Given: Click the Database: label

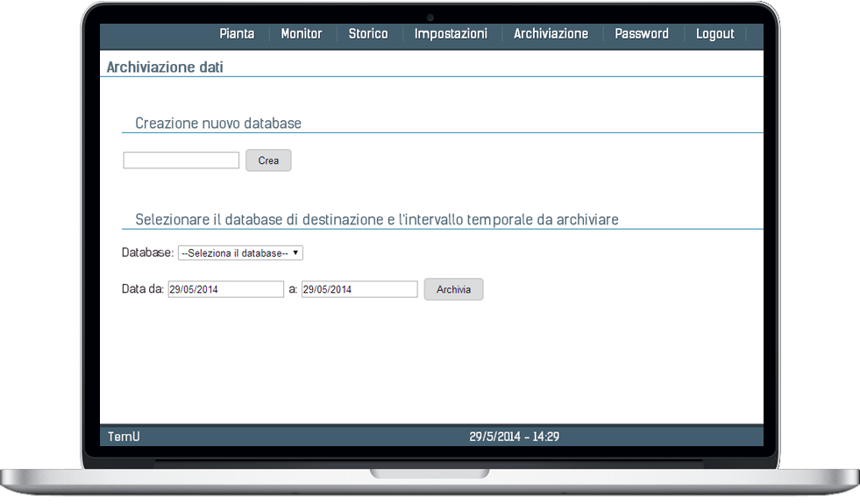Looking at the screenshot, I should point(147,252).
